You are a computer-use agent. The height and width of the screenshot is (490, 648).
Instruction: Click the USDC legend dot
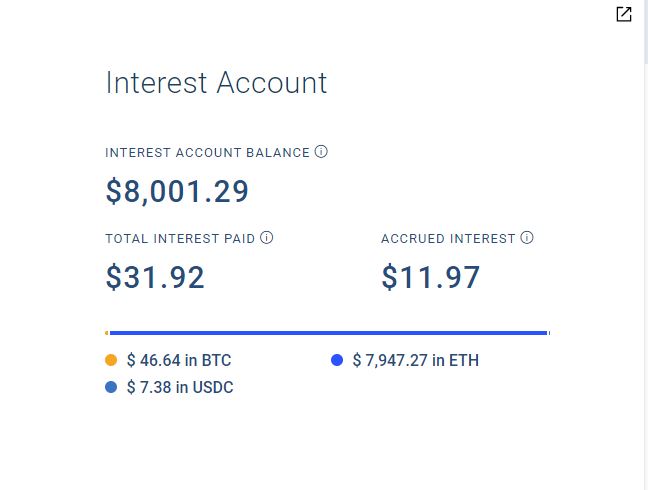(111, 387)
